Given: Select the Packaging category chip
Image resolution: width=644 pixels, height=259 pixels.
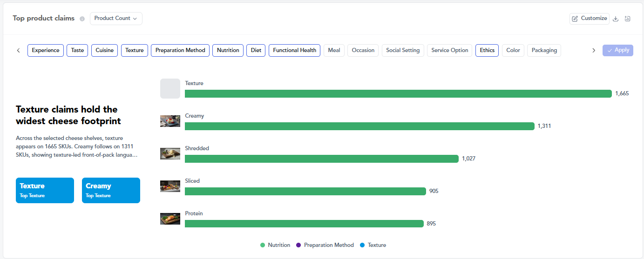Looking at the screenshot, I should (x=544, y=50).
